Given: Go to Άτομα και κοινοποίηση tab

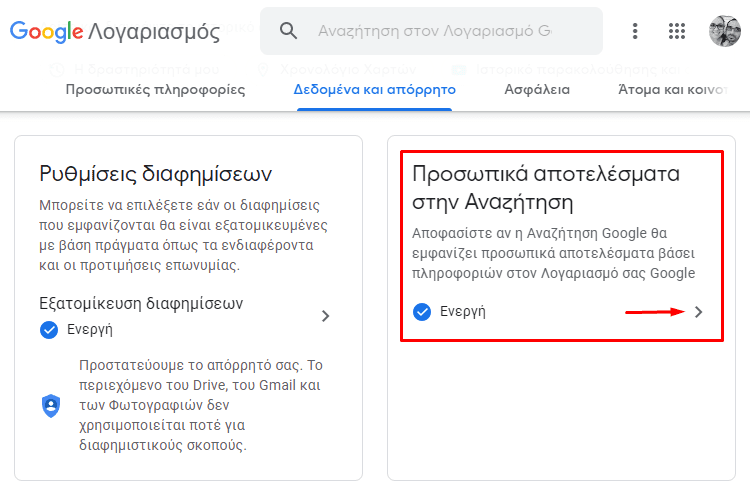Looking at the screenshot, I should [673, 89].
